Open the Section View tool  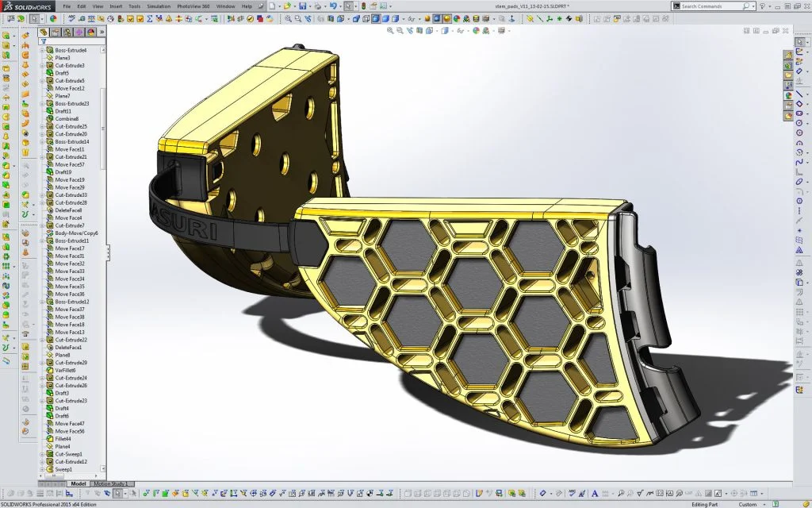point(419,30)
